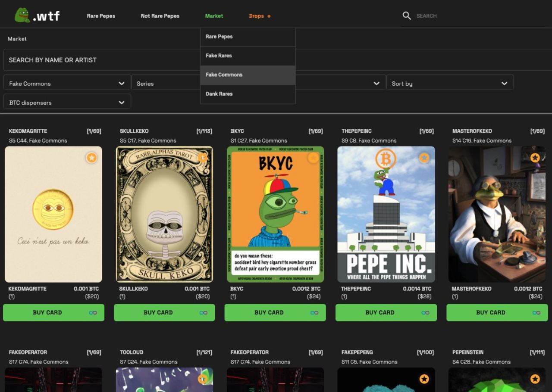
Task: Click 'S14 C16. Fake Commons' label
Action: 482,141
